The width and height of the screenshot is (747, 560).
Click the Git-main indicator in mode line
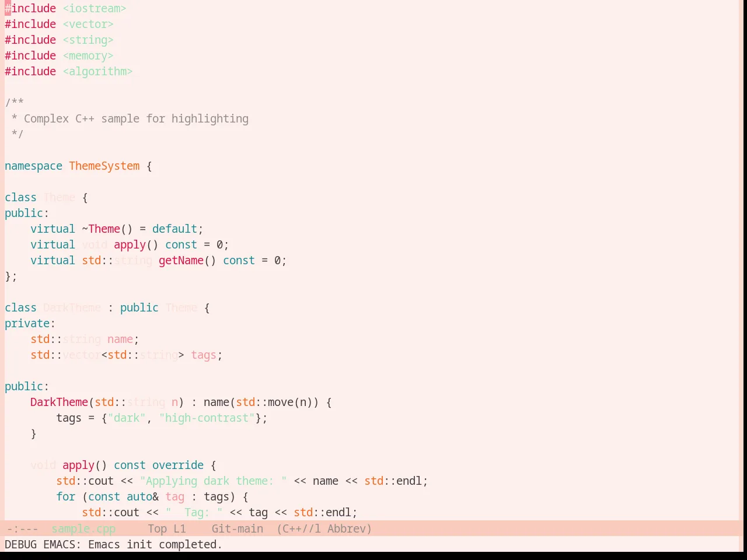pos(237,528)
